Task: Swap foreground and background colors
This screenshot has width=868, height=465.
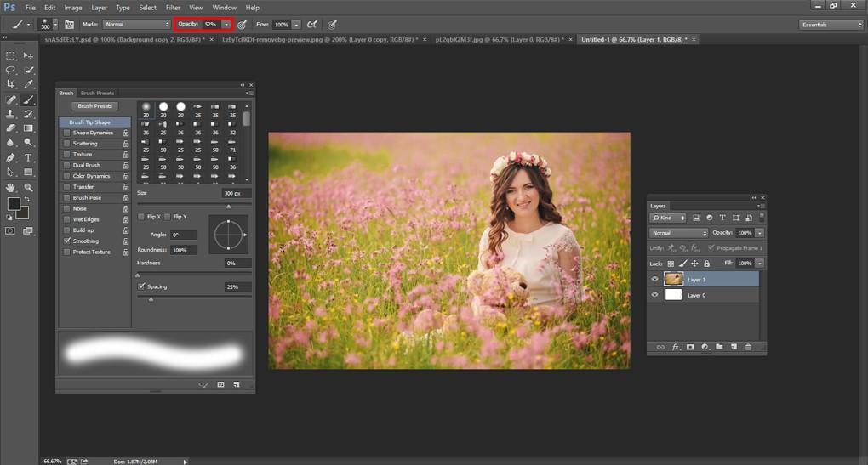Action: click(x=27, y=198)
